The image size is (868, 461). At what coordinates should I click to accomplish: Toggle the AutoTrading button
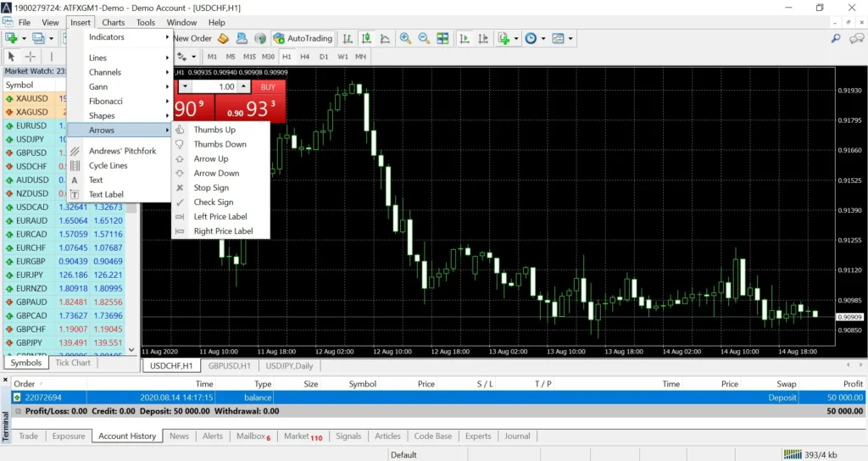pyautogui.click(x=303, y=38)
